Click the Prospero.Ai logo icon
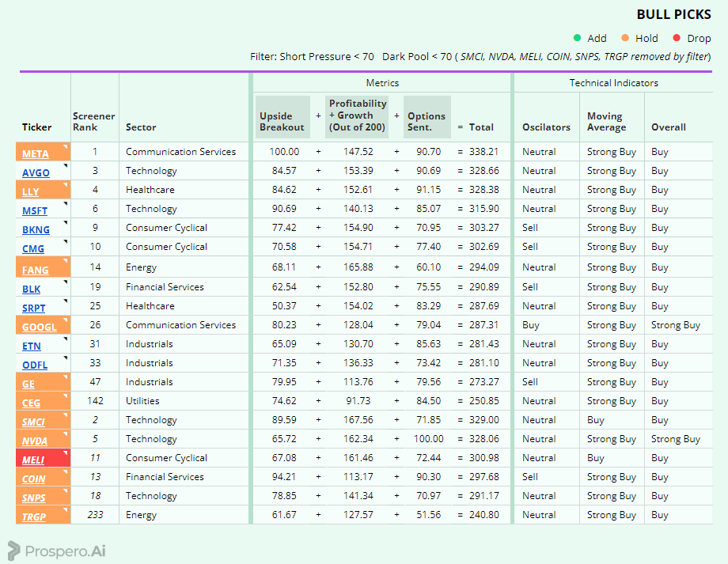This screenshot has height=564, width=728. point(14,551)
